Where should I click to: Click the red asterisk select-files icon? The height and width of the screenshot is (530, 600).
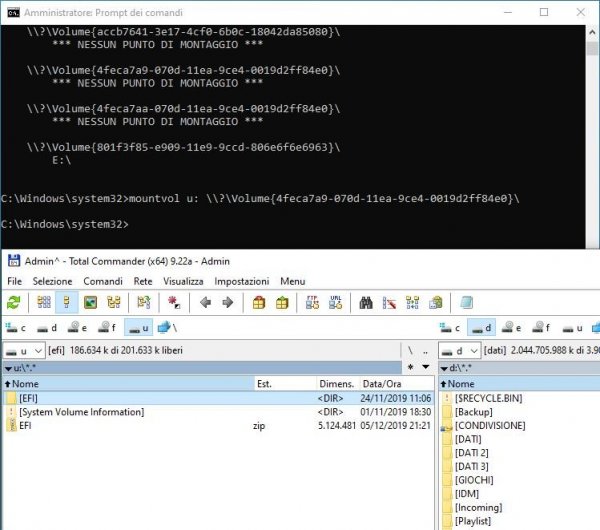pyautogui.click(x=174, y=302)
